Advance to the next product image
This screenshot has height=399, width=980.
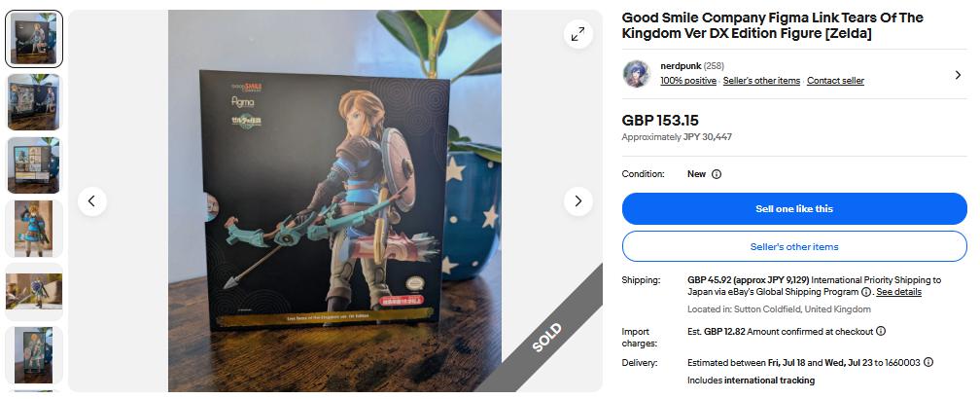(578, 201)
